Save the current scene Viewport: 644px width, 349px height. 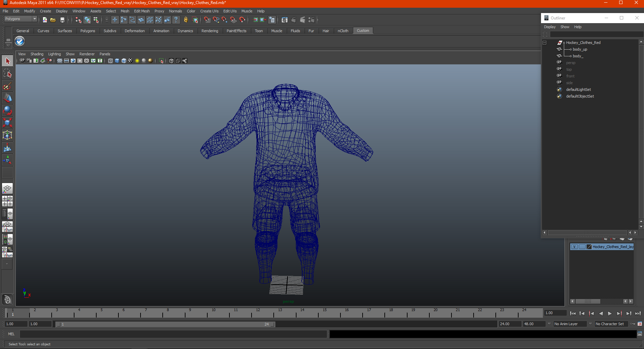click(62, 20)
